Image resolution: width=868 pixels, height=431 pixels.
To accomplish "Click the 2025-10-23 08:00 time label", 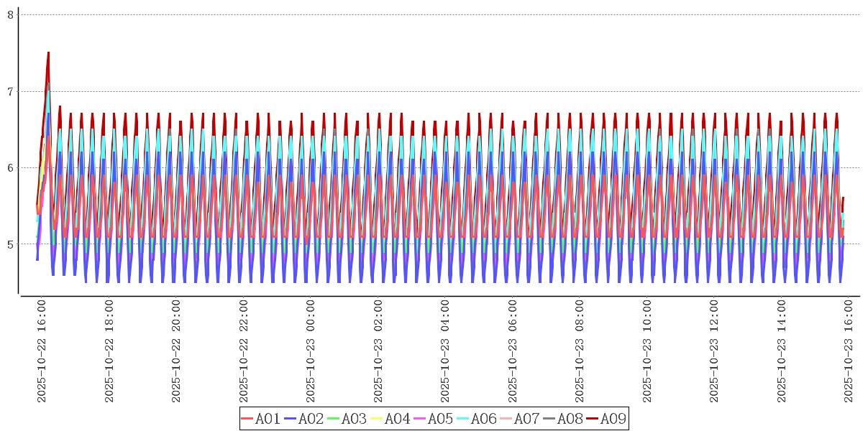I will point(580,351).
